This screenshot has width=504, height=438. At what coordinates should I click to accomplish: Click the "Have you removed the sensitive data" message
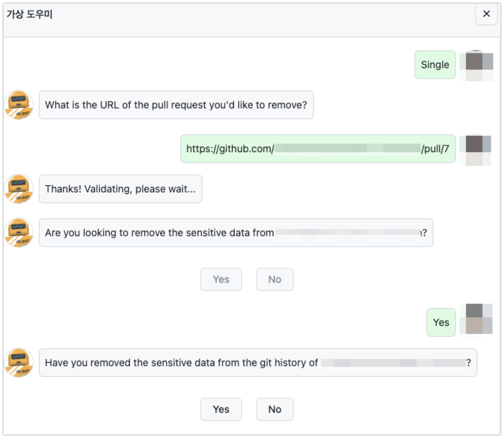point(258,363)
